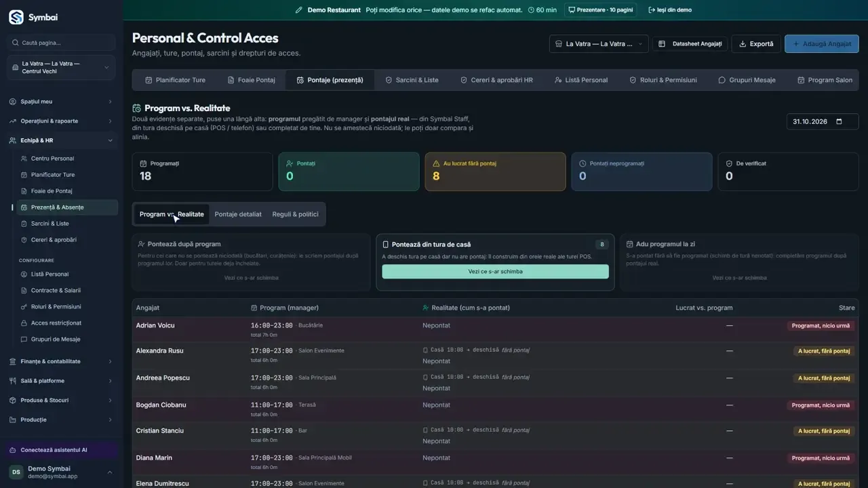Collapse the Echipă & HR section
This screenshot has width=868, height=488.
pyautogui.click(x=61, y=140)
